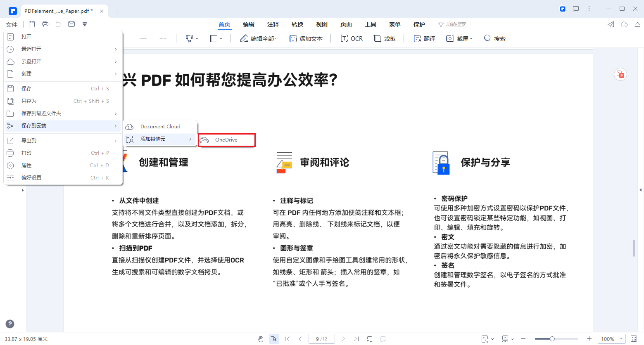Run the OCR tool
The height and width of the screenshot is (345, 644).
[352, 38]
